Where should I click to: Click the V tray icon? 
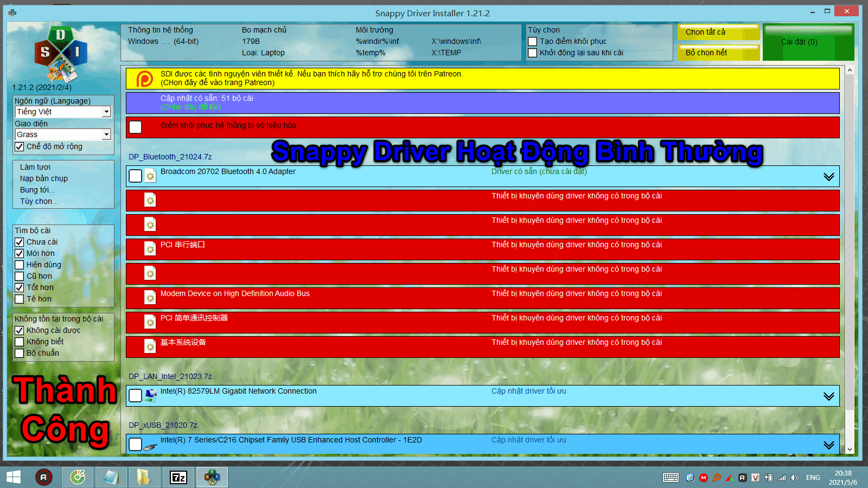coord(756,478)
